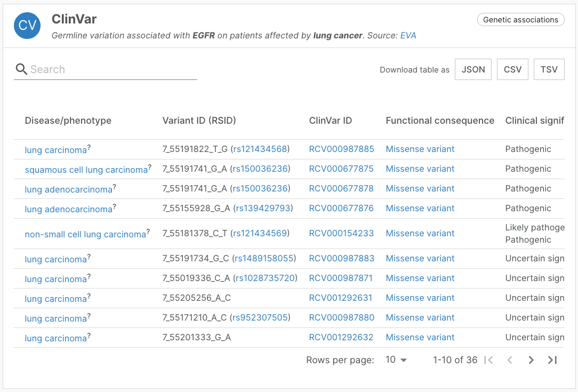Click the Genetic associations button
This screenshot has width=578, height=392.
[520, 19]
